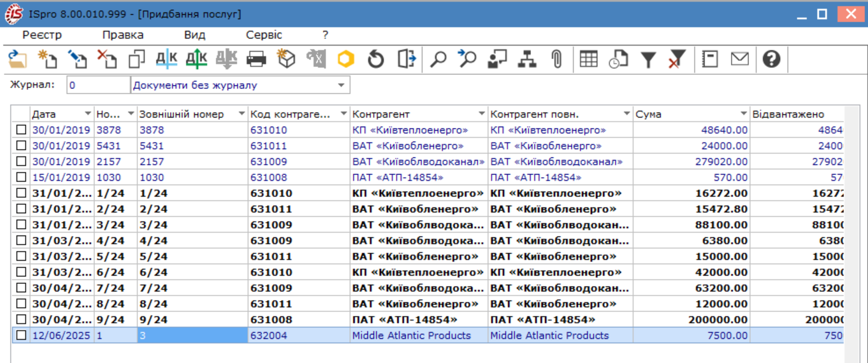Click the magnifier with blue arrow icon
Screen dimensions: 868x363
(x=467, y=59)
